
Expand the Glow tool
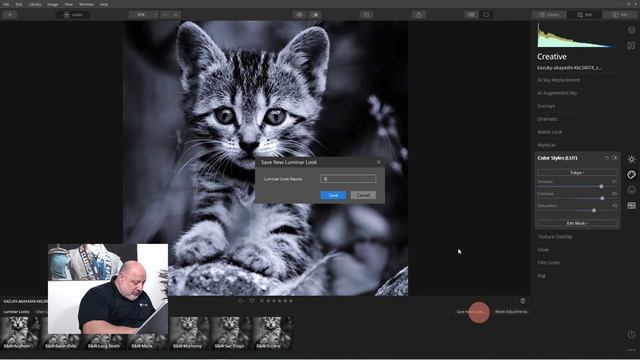pos(543,250)
